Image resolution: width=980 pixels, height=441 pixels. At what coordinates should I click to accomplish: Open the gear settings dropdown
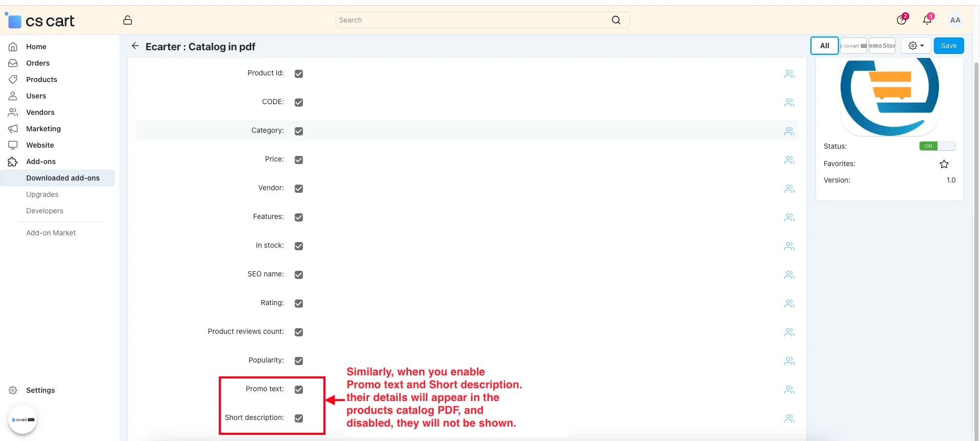click(915, 46)
